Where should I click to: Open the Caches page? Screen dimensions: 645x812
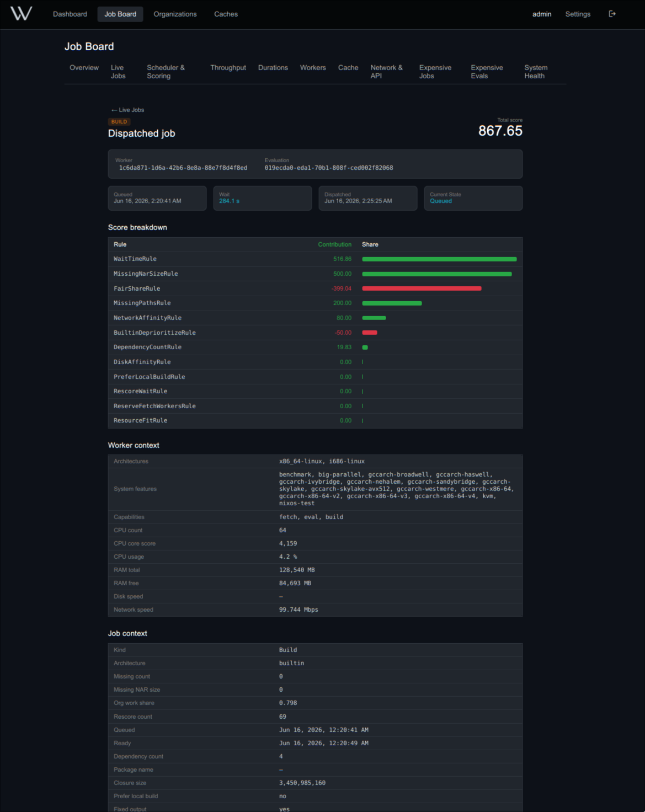click(x=226, y=14)
